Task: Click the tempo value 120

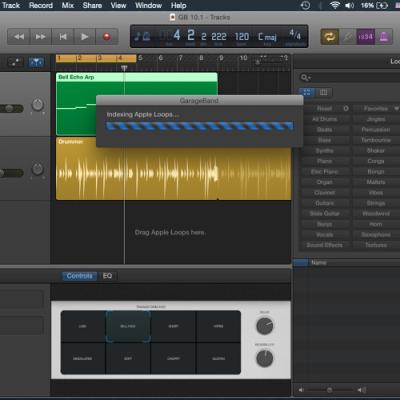Action: (x=242, y=36)
